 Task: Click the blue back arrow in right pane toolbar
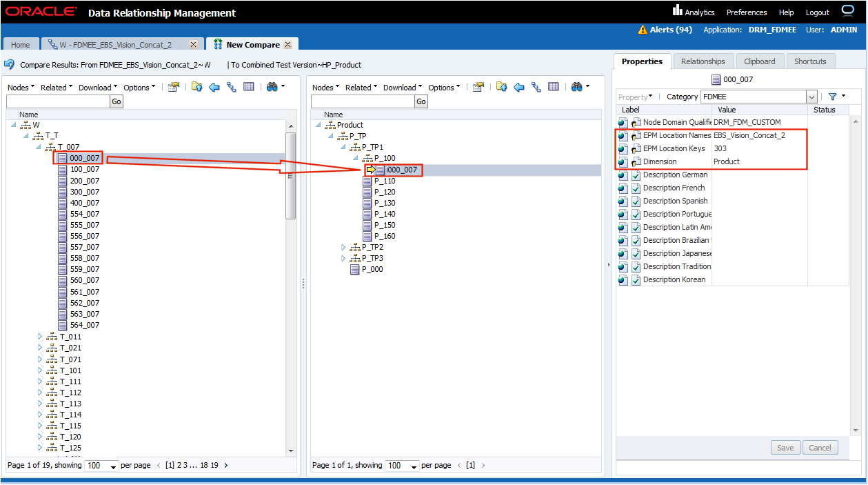[x=519, y=87]
